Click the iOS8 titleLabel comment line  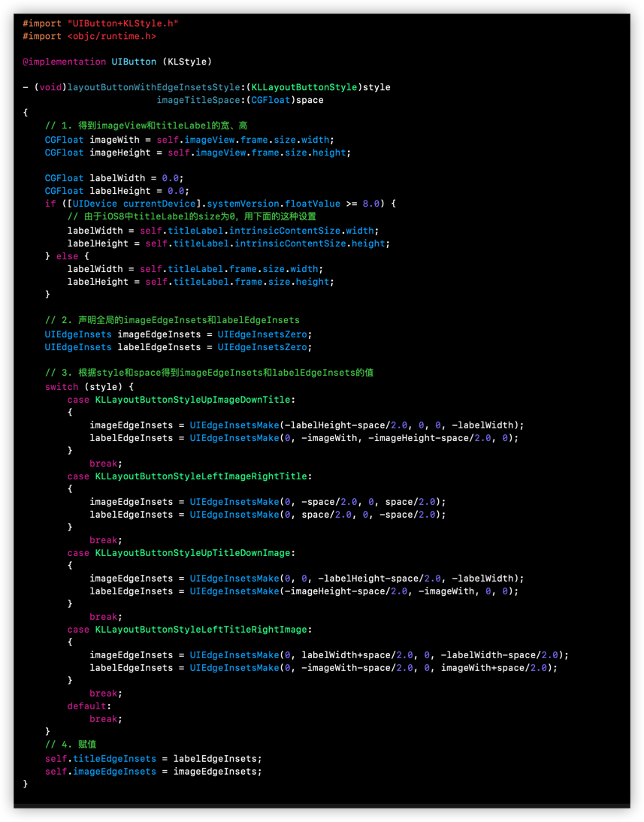[x=192, y=216]
